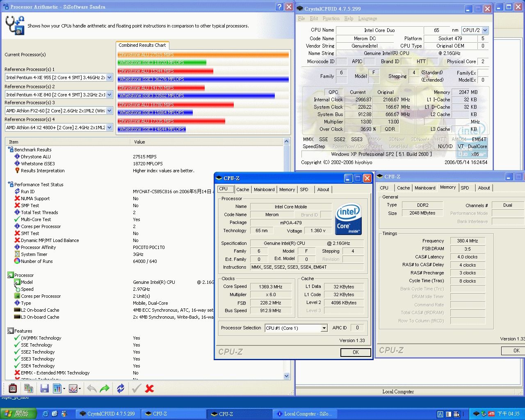Collapse the Benchmark Results group

[x=11, y=150]
